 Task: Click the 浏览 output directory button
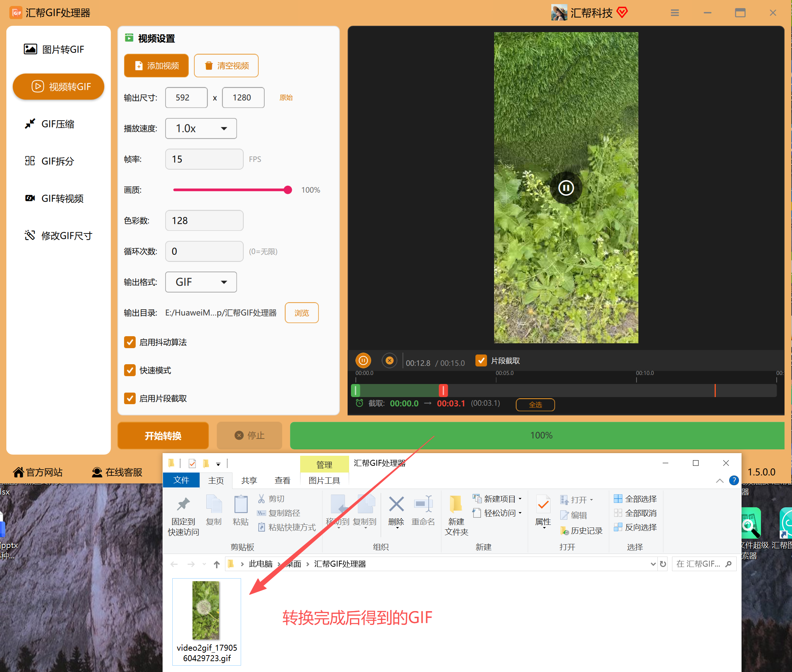(x=302, y=313)
